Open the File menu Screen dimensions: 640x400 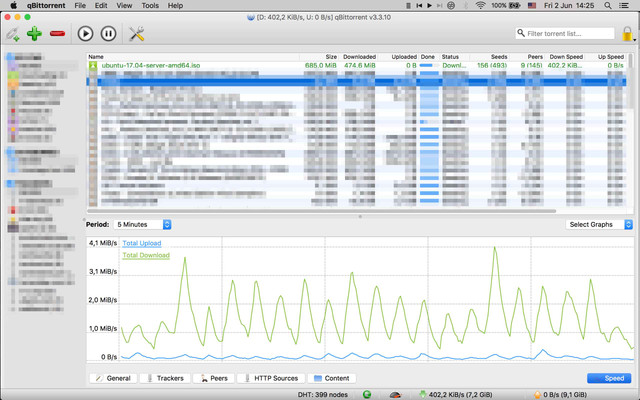pyautogui.click(x=80, y=5)
